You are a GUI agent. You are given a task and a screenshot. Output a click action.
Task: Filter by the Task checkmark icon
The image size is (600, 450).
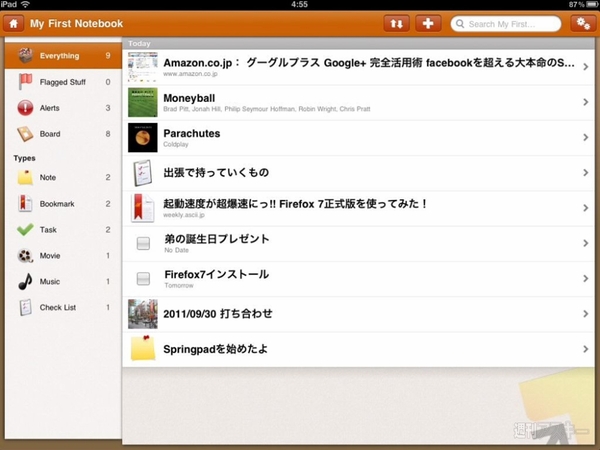coord(25,230)
